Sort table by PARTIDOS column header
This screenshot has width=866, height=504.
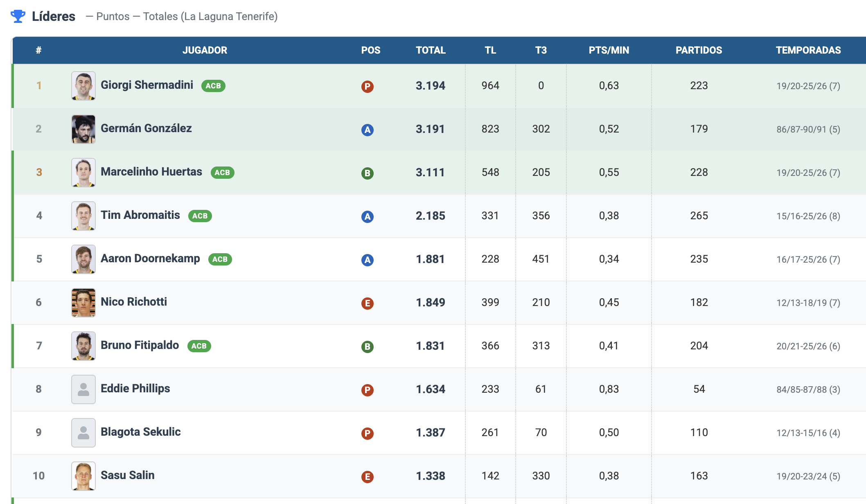coord(699,50)
